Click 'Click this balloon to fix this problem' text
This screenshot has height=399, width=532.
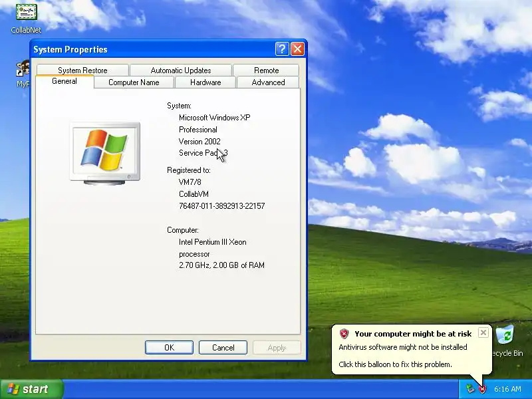395,364
